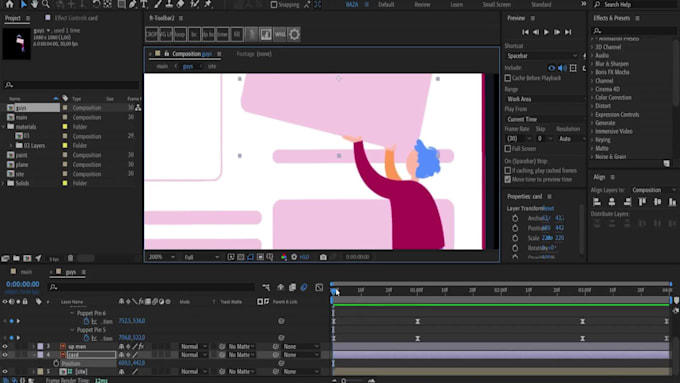This screenshot has width=680, height=383.
Task: Select the Pen tool
Action: point(132,4)
